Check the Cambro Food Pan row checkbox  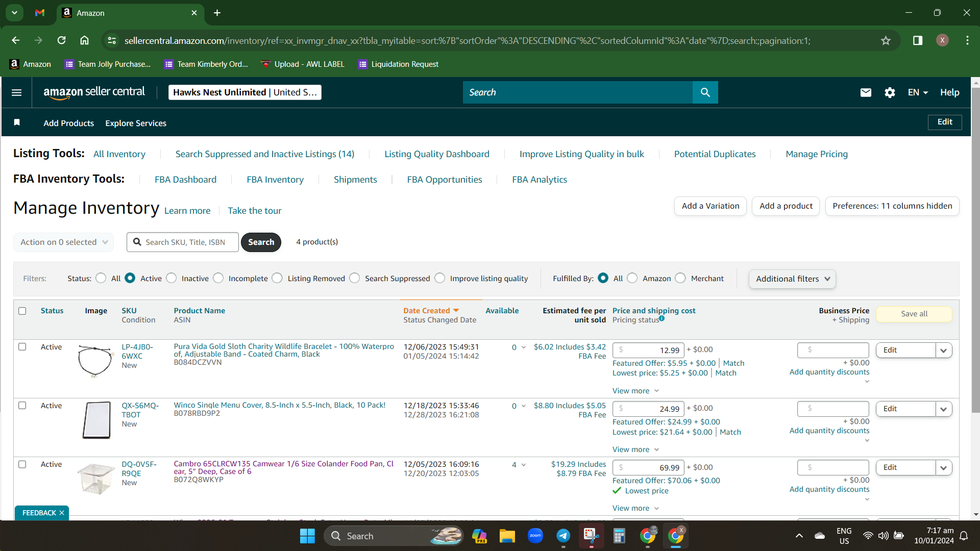pyautogui.click(x=22, y=464)
